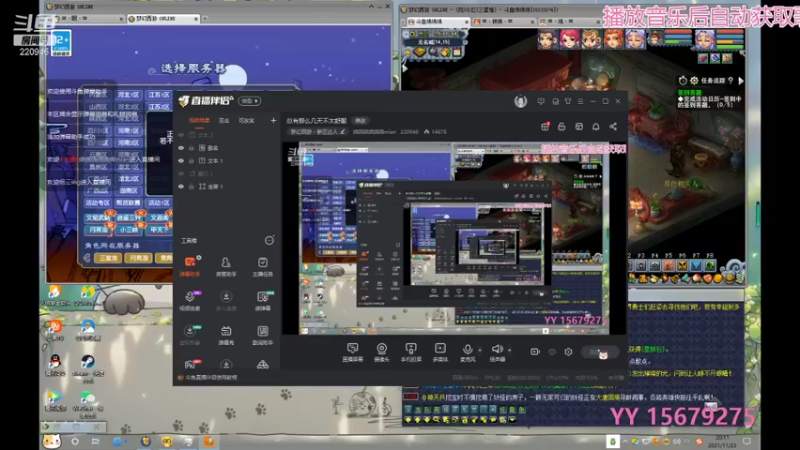Toggle visibility of 文本 2 source
The height and width of the screenshot is (450, 800).
click(x=181, y=135)
